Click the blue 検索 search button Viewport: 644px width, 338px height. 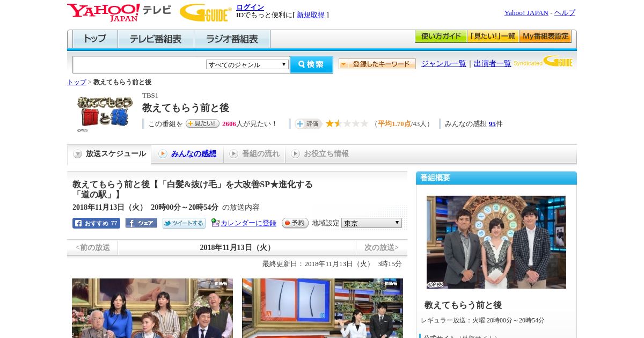(311, 64)
